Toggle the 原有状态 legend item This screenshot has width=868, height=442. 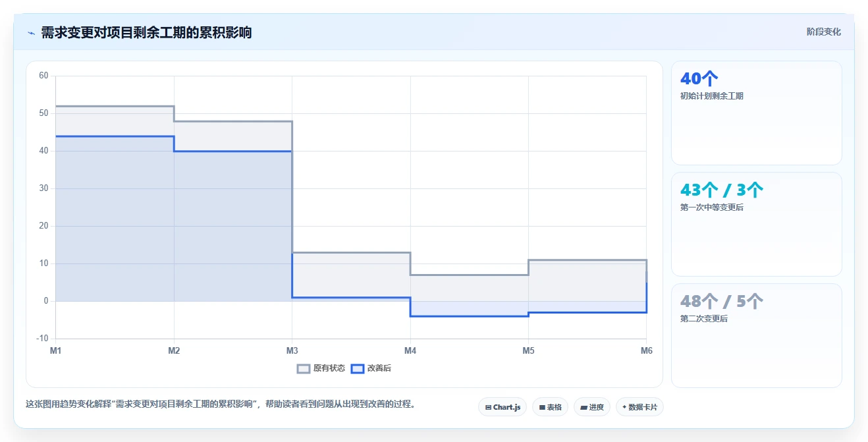pos(321,368)
